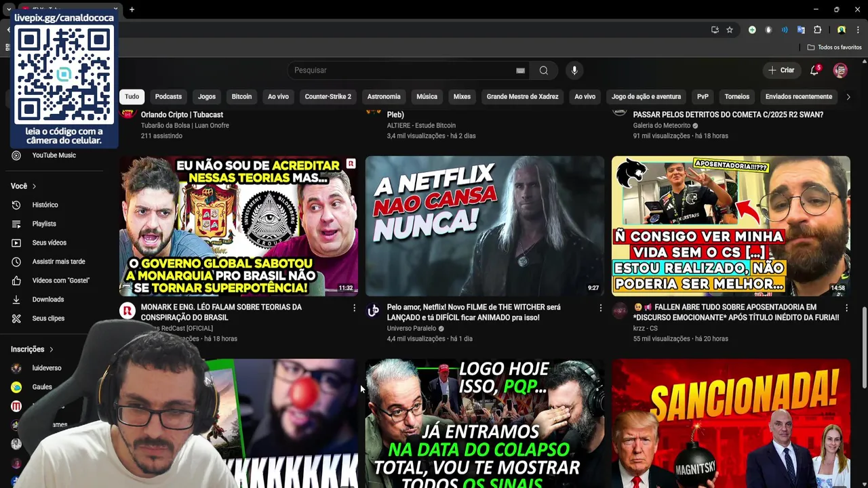Select the Tudo filter chip
868x488 pixels.
pos(132,97)
